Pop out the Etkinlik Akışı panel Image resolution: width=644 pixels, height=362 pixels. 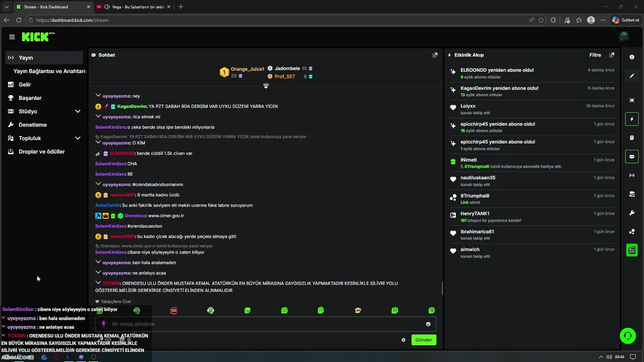(612, 55)
